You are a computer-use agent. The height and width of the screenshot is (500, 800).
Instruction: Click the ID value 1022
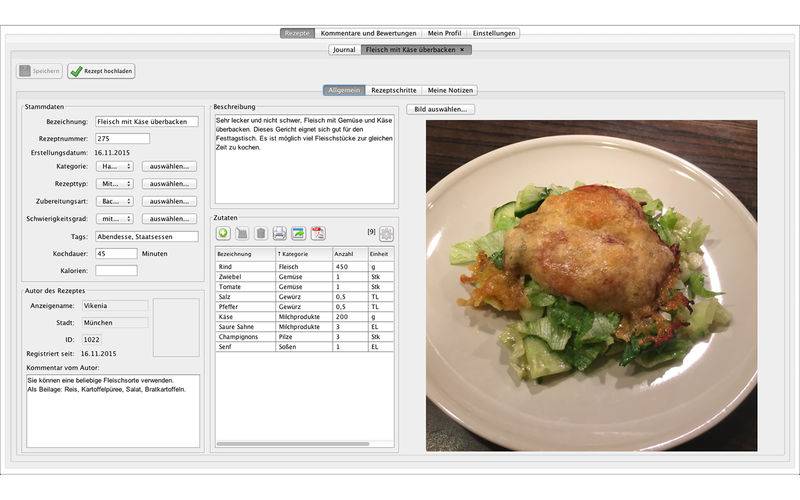[x=91, y=339]
